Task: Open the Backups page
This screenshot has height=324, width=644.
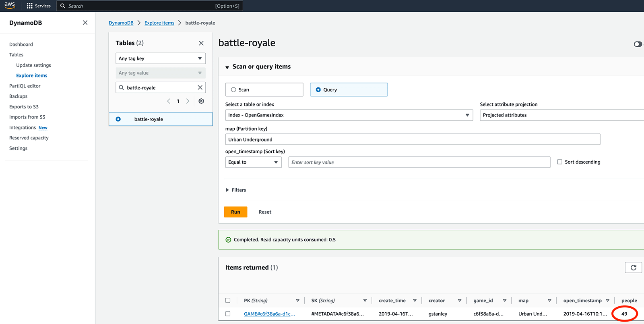Action: (x=18, y=96)
